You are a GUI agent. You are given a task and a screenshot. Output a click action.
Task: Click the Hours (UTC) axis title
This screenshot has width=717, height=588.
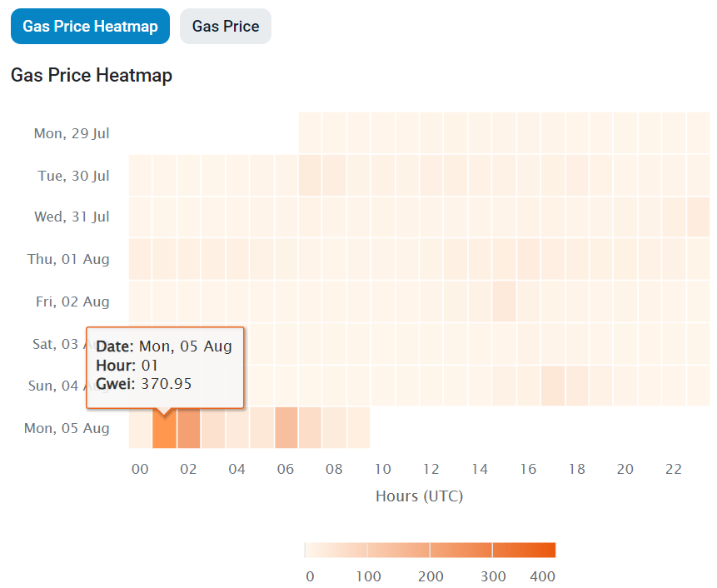[419, 496]
